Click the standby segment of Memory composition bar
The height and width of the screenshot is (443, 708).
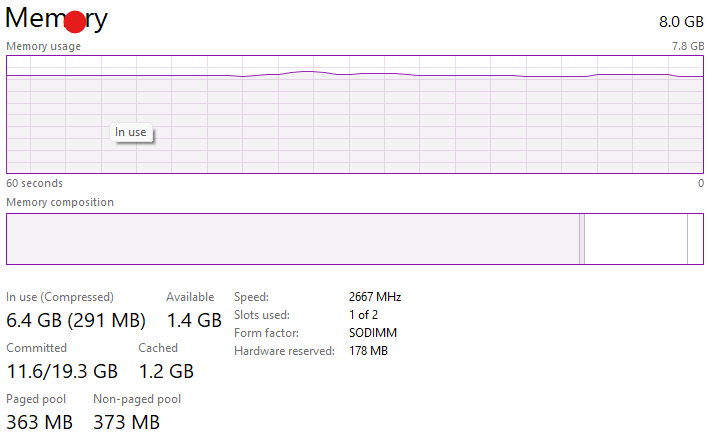click(x=635, y=239)
